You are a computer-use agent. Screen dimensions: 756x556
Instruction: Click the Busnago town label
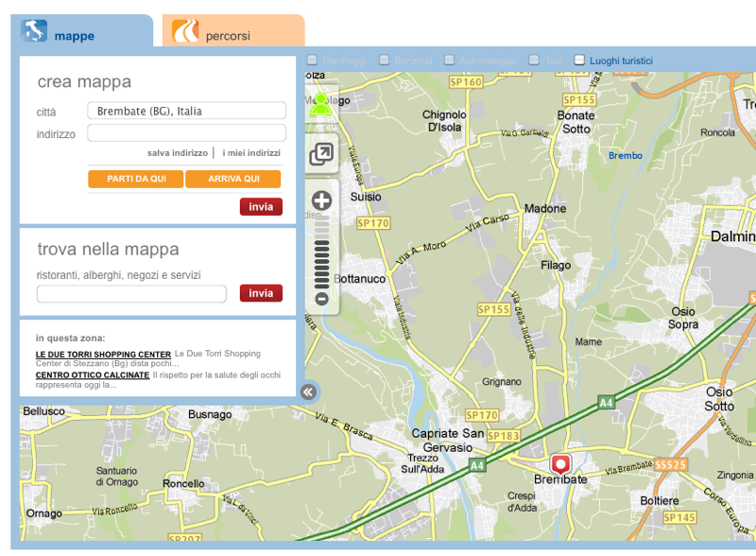coord(210,414)
